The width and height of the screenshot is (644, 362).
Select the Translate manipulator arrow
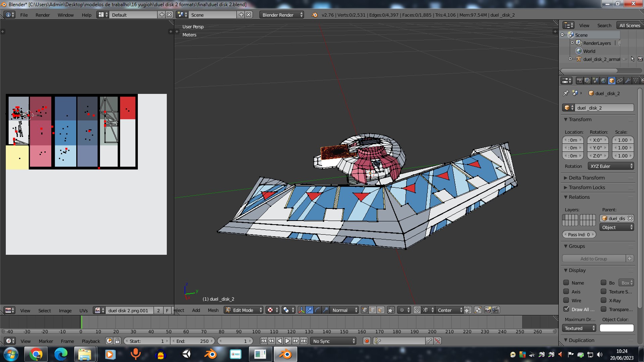click(x=309, y=310)
